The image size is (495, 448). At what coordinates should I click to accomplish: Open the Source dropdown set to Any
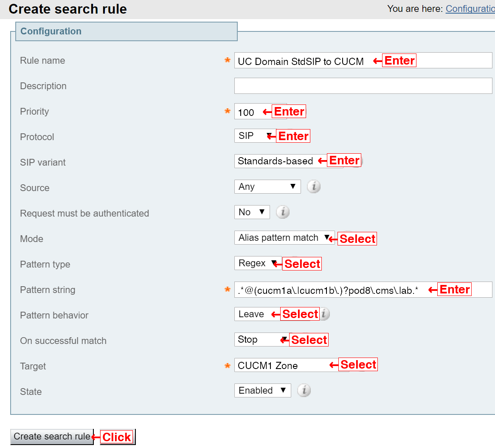[x=267, y=186]
